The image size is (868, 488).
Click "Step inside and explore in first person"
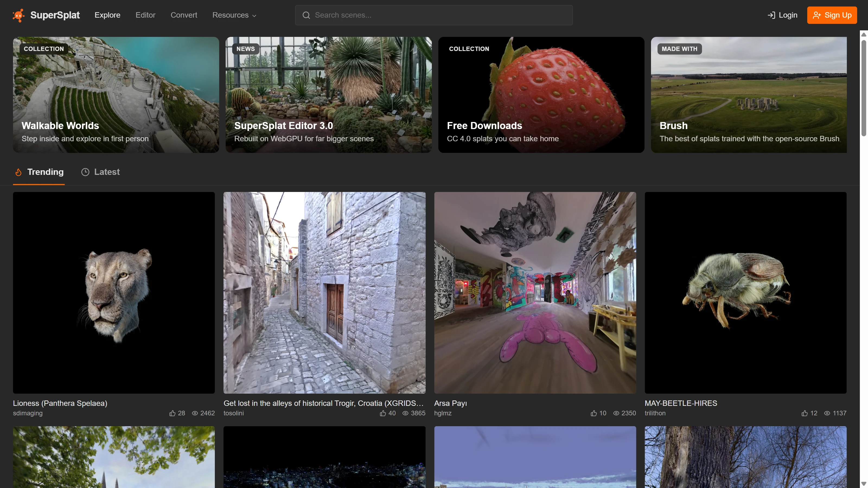(85, 139)
